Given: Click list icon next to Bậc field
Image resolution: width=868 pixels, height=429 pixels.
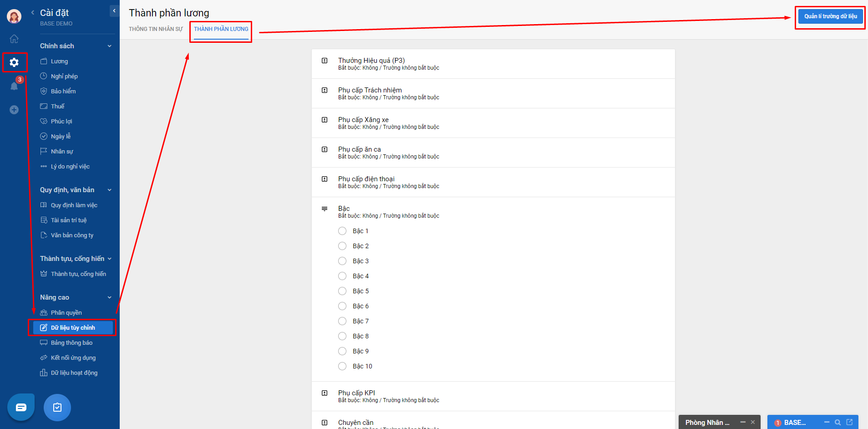Looking at the screenshot, I should pyautogui.click(x=325, y=209).
